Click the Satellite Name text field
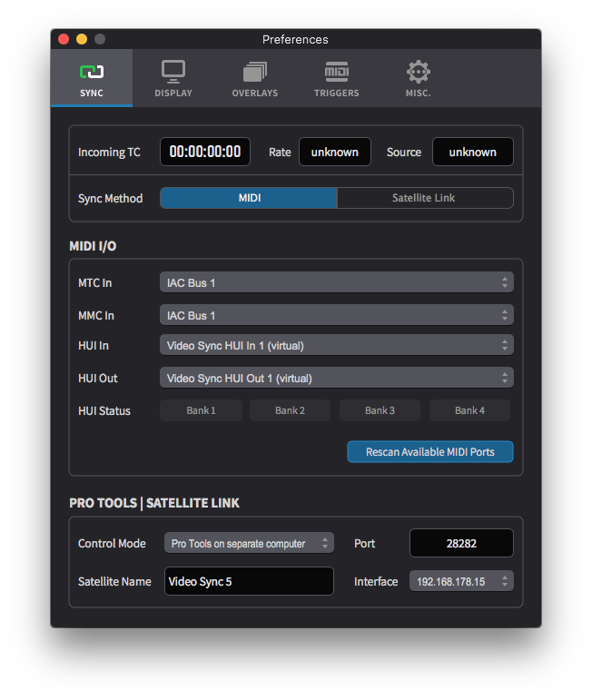 pos(248,581)
